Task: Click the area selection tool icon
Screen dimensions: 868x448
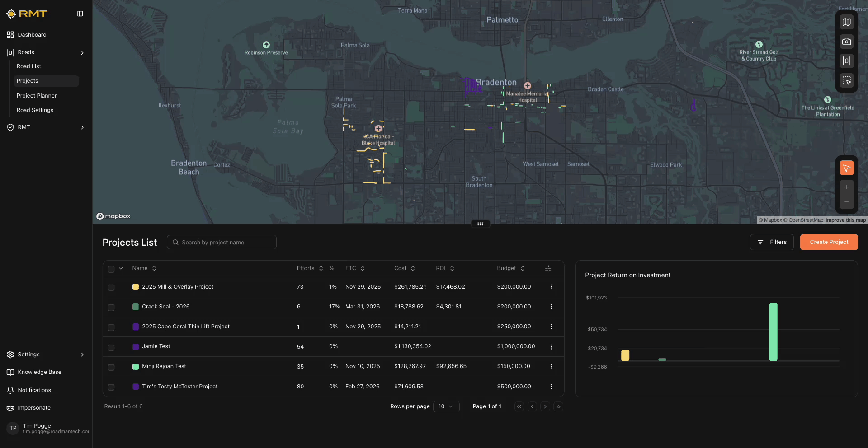Action: [846, 81]
